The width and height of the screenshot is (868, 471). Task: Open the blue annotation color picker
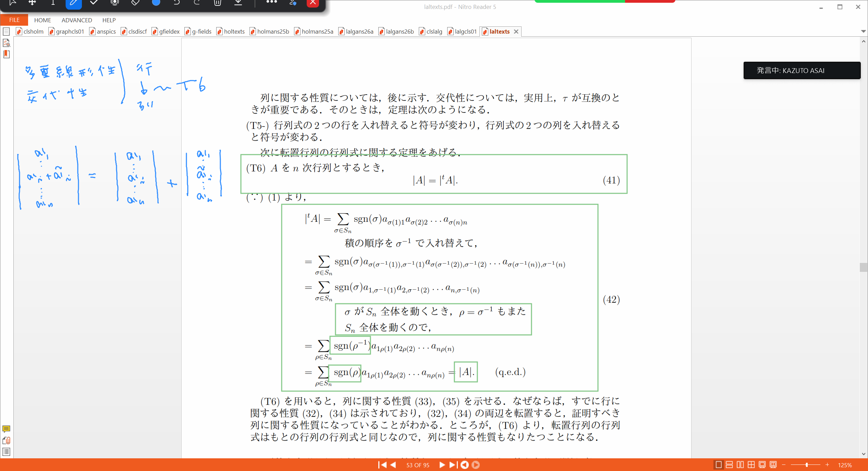point(156,3)
